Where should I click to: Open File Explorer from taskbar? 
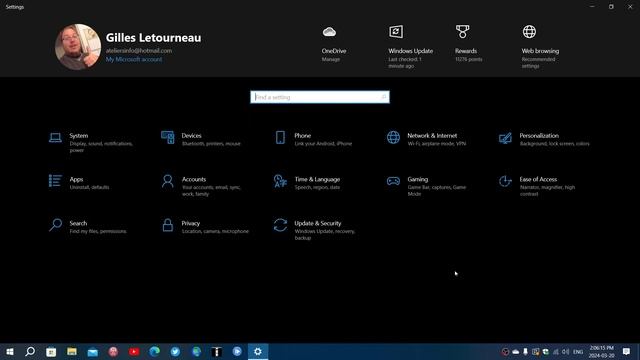(x=72, y=351)
